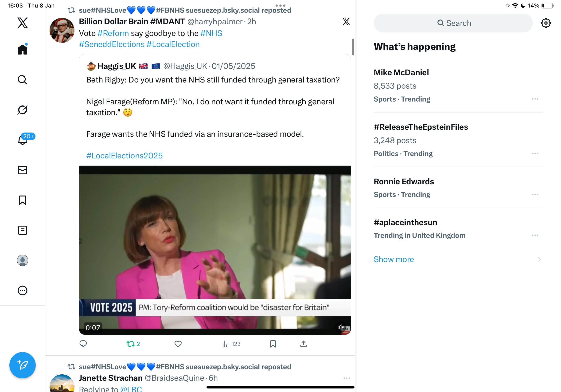Bookmark the post below the video

click(x=273, y=344)
